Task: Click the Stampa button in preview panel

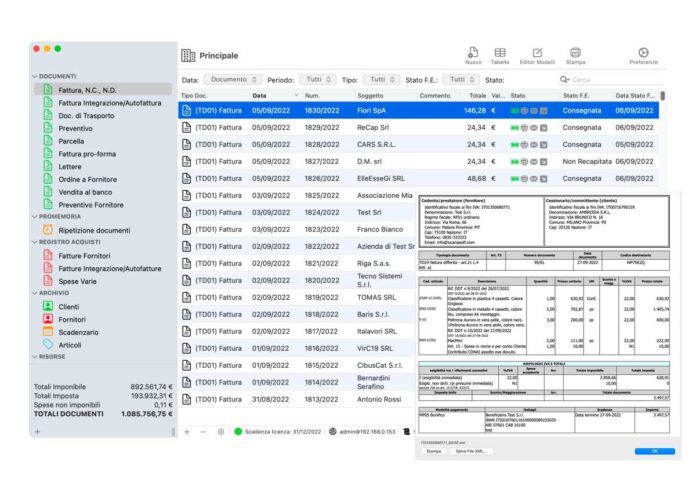Action: 434,451
